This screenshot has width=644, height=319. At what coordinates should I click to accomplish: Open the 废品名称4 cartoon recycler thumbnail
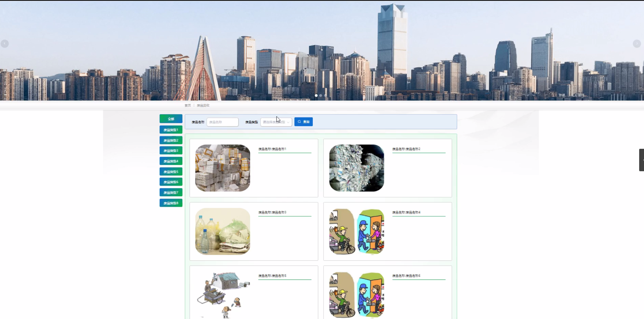[x=356, y=231]
